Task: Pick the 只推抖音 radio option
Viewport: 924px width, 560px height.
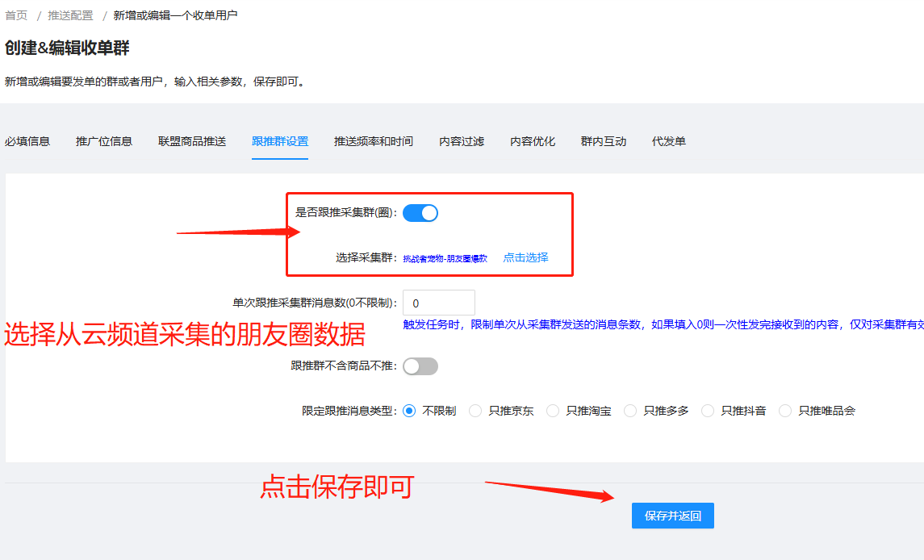Action: point(708,411)
